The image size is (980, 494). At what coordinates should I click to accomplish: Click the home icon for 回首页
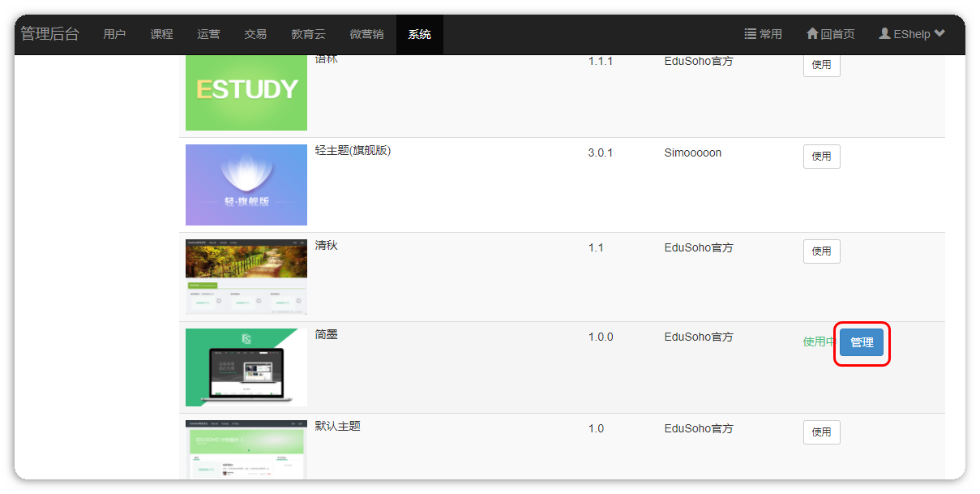[812, 34]
